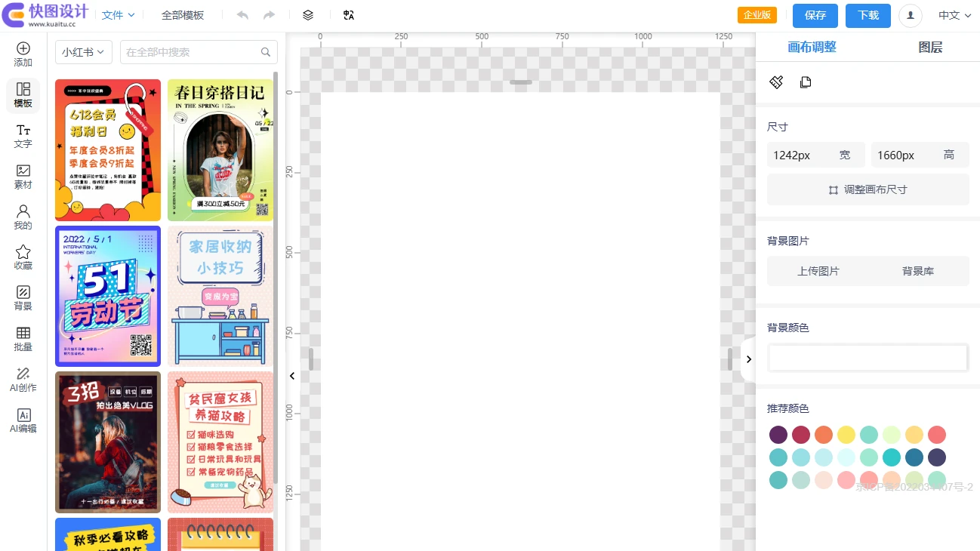
Task: Click the translate icon in top toolbar
Action: (348, 15)
